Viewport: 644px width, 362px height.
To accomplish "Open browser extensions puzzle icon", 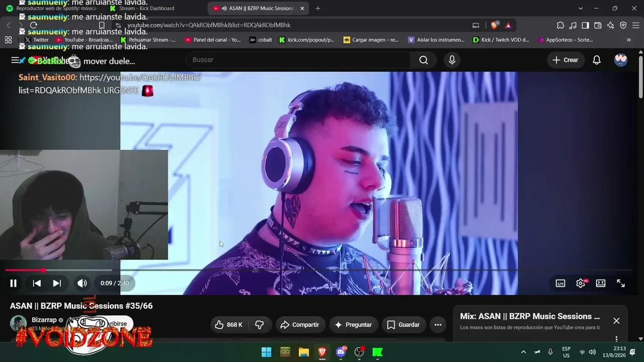I will (560, 25).
